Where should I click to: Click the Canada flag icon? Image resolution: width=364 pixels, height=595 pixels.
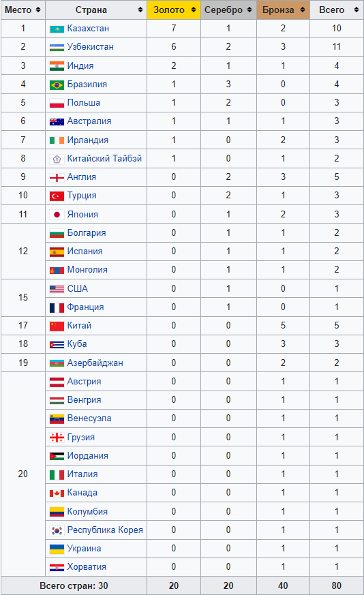pos(57,493)
